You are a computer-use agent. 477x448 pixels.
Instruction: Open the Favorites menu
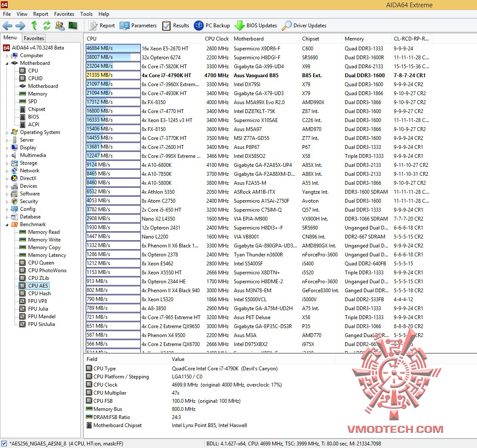pos(64,14)
